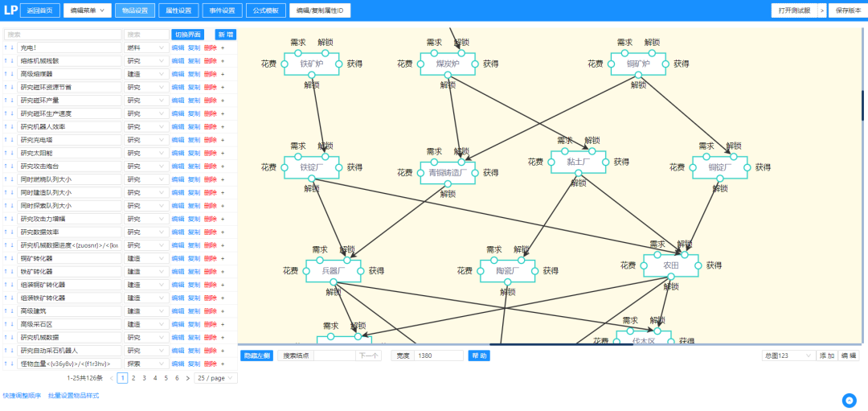This screenshot has height=411, width=868.
Task: Switch to 事件设置 tab
Action: (x=222, y=10)
